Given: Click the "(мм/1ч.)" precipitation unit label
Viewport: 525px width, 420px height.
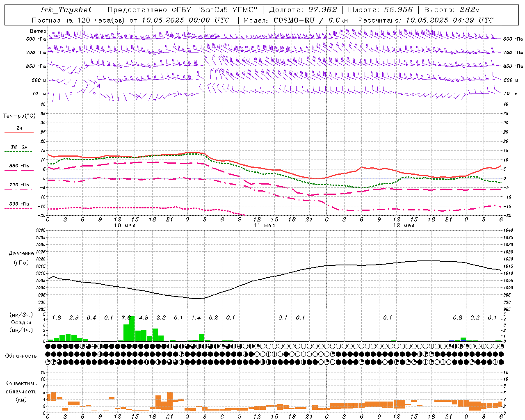Looking at the screenshot, I should (x=21, y=330).
